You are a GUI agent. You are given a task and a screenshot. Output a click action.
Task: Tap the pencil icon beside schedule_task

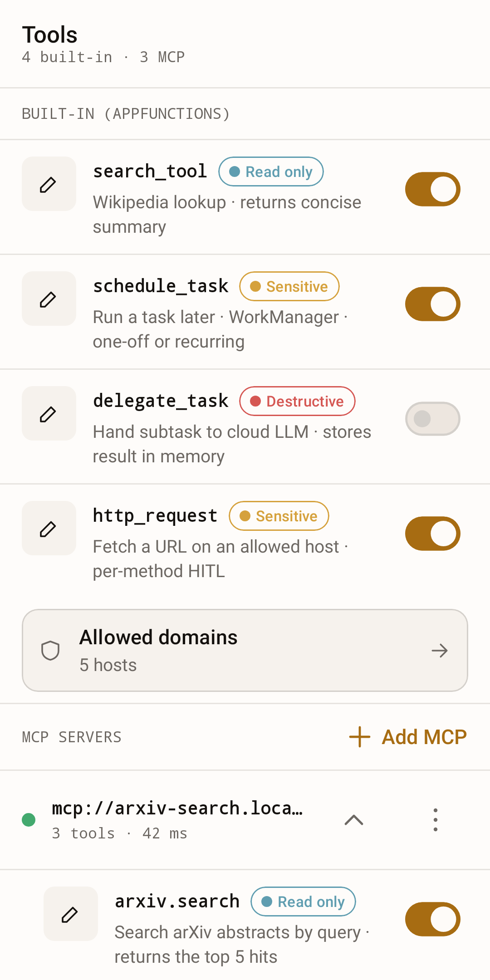[x=49, y=299]
